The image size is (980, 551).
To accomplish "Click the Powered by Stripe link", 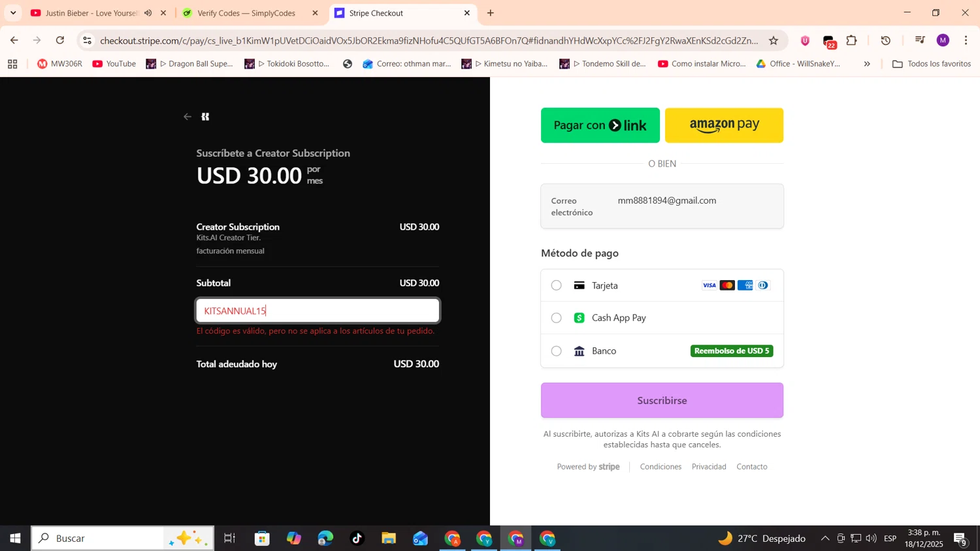I will (588, 467).
